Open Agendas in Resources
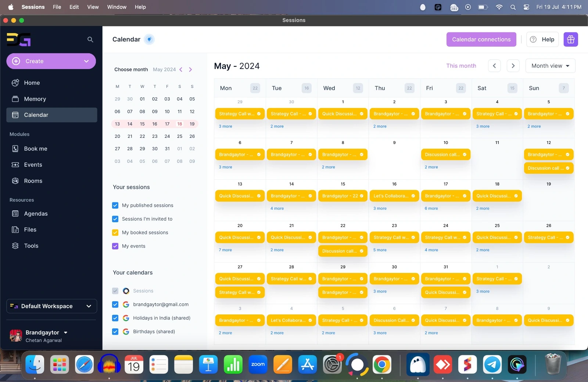The image size is (588, 382). click(x=36, y=213)
